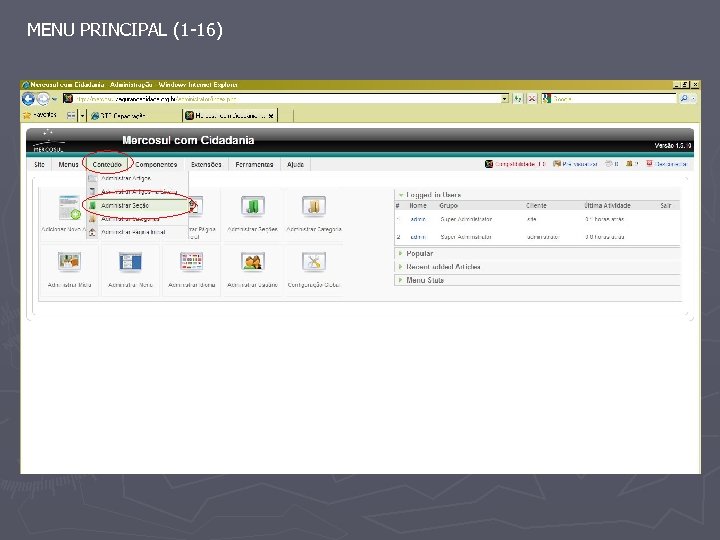Viewport: 720px width, 540px height.
Task: Click the Administrar Idioma icon
Action: tap(191, 262)
